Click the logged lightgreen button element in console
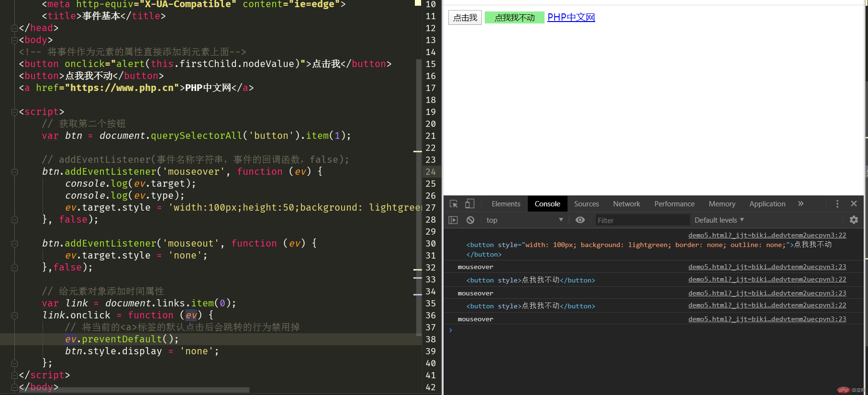This screenshot has width=868, height=395. [x=649, y=249]
